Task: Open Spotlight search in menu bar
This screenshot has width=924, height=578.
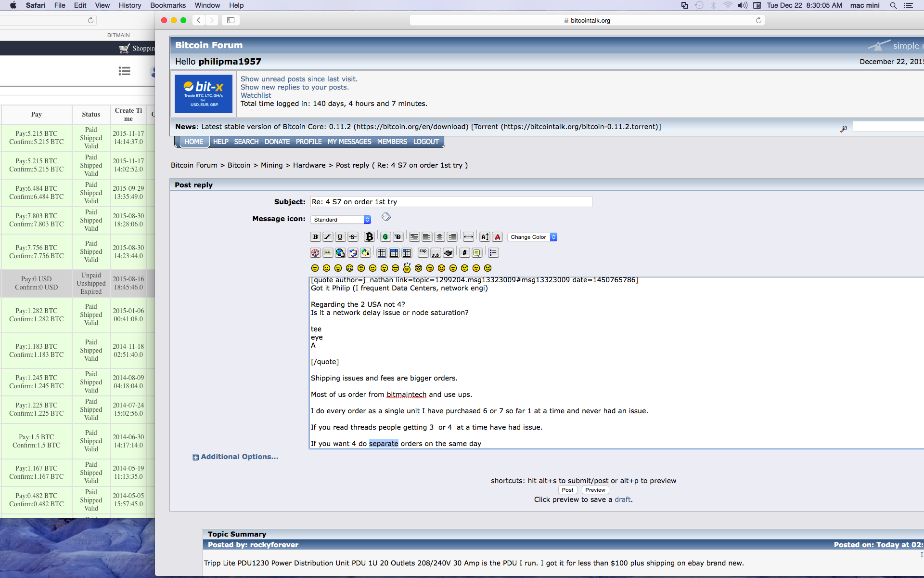Action: [893, 5]
